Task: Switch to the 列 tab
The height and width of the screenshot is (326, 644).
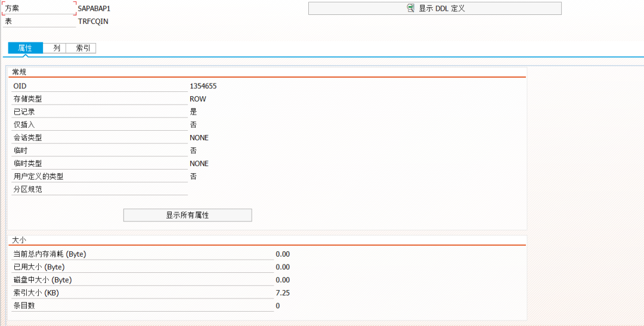Action: click(x=56, y=48)
